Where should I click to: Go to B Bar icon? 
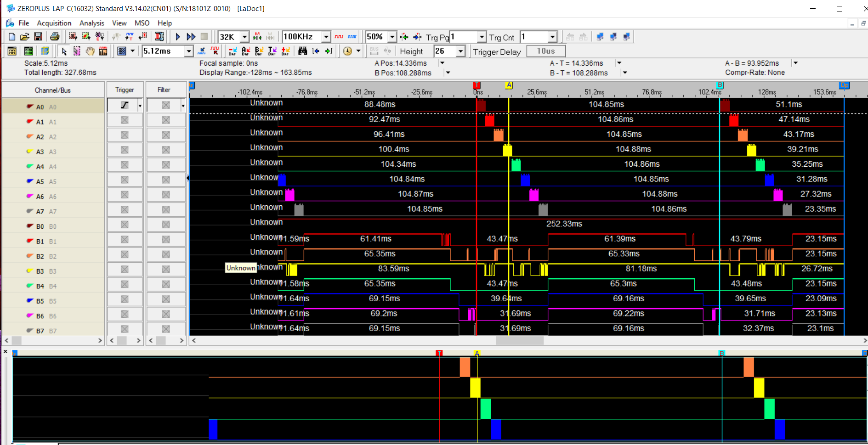[259, 51]
